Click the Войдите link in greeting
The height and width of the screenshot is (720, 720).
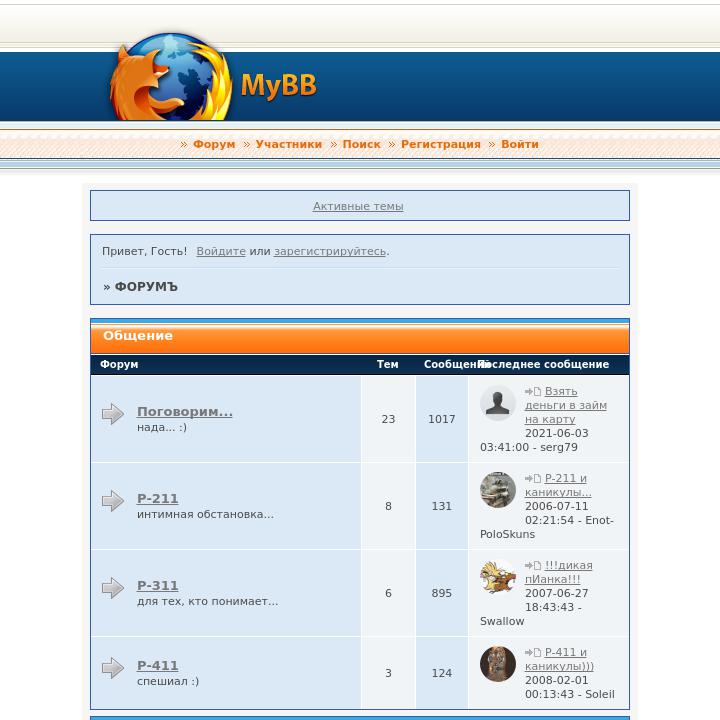click(x=221, y=251)
